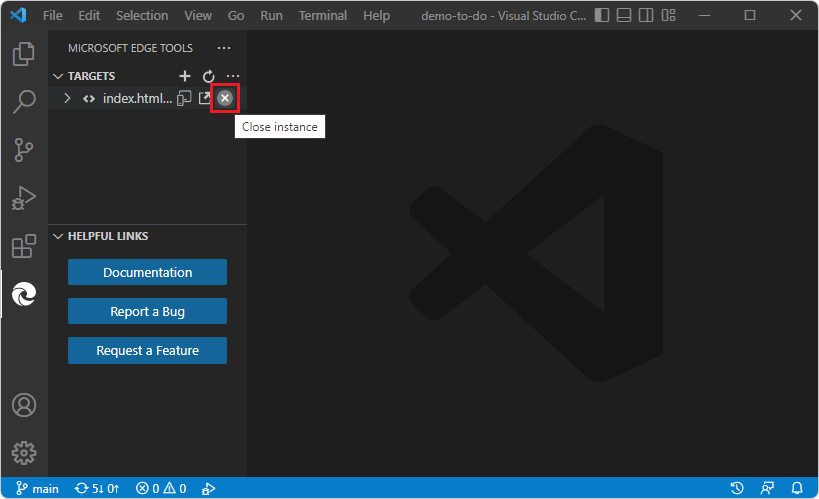This screenshot has height=499, width=819.
Task: Click the Microsoft Edge Tools activity icon
Action: pos(24,294)
